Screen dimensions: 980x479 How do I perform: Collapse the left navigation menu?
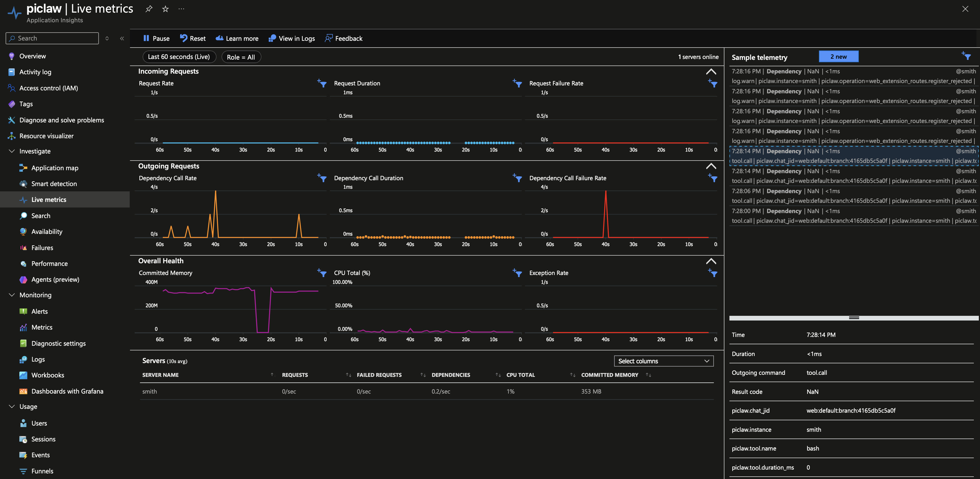[122, 38]
